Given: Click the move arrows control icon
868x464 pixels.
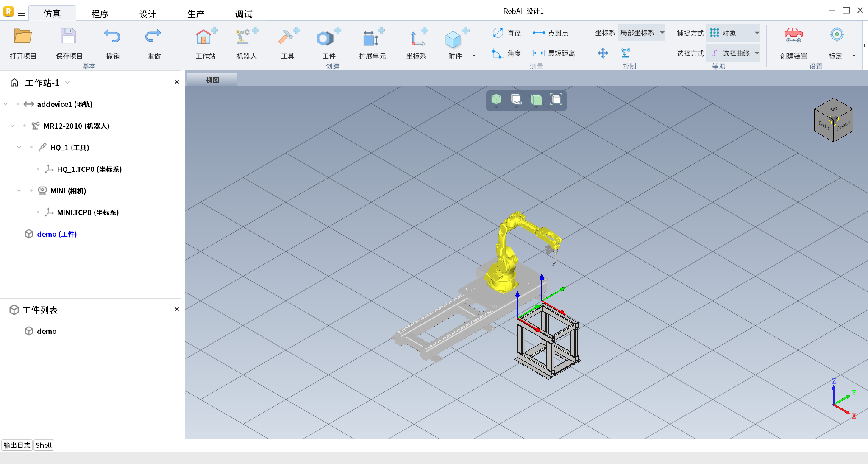Looking at the screenshot, I should pyautogui.click(x=603, y=53).
